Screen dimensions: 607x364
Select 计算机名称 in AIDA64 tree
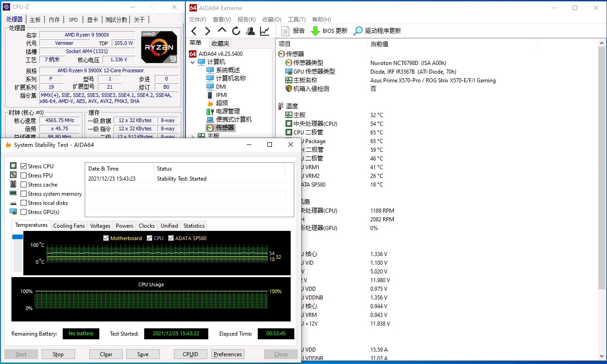(231, 78)
